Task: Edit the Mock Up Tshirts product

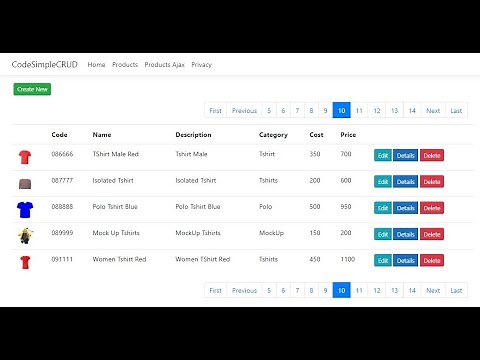Action: (383, 234)
